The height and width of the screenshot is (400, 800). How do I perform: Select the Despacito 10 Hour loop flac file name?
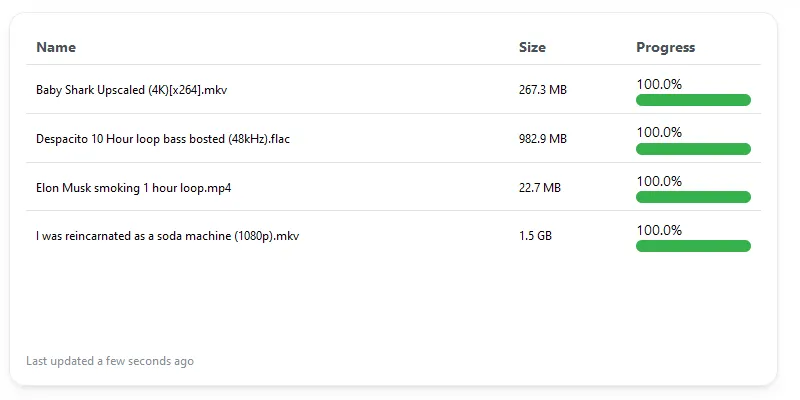pos(163,139)
